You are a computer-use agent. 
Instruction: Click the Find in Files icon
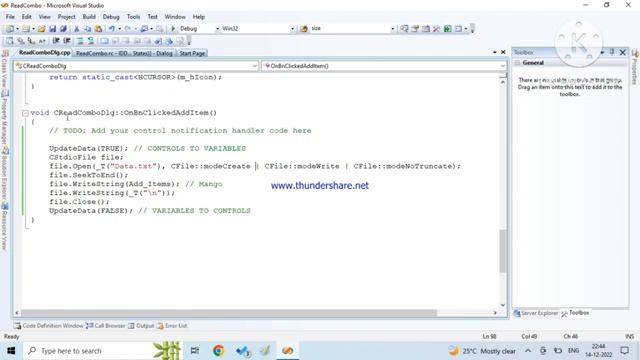tap(304, 29)
